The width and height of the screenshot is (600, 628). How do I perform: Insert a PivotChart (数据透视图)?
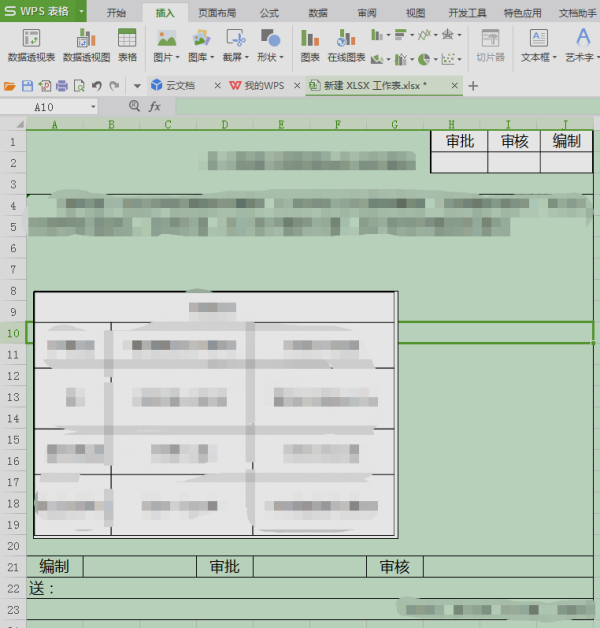point(86,45)
